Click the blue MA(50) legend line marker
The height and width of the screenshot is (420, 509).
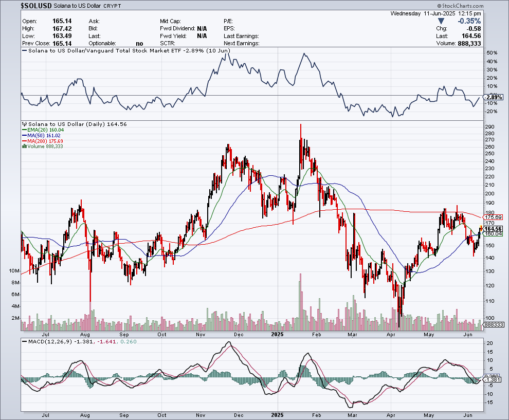click(24, 135)
